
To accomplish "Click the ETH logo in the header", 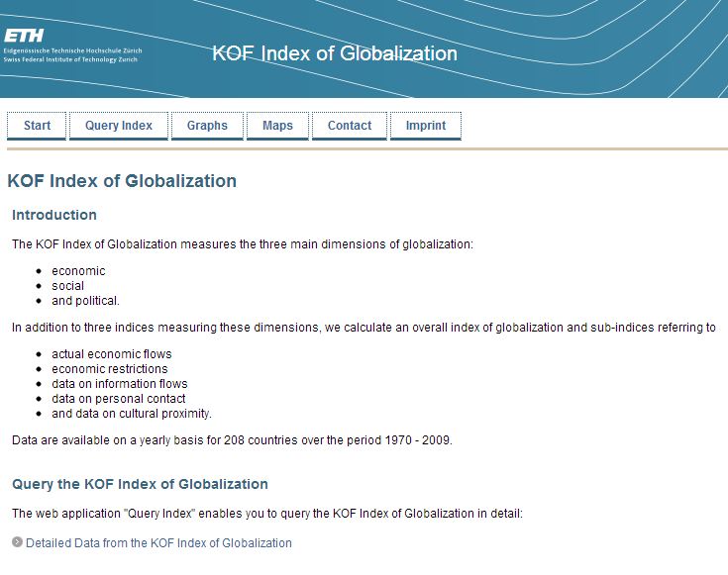I will 24,36.
